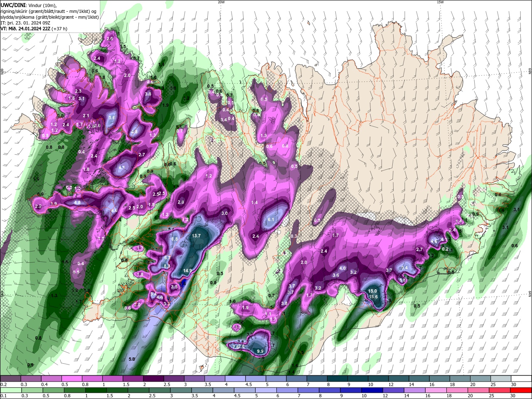Click the bright pink 0.5 swatch in snow legend

[x=71, y=379]
